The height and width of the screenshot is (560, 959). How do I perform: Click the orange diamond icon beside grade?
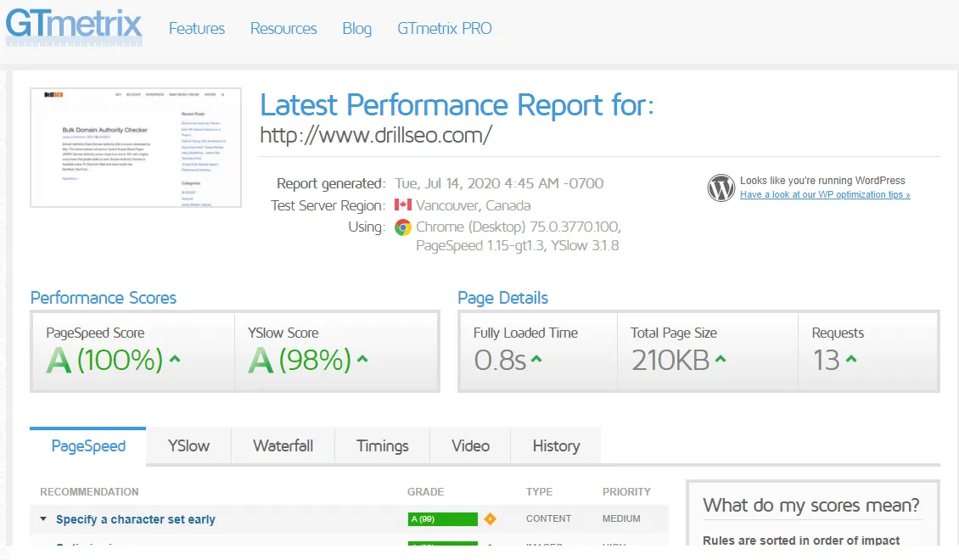pos(490,519)
